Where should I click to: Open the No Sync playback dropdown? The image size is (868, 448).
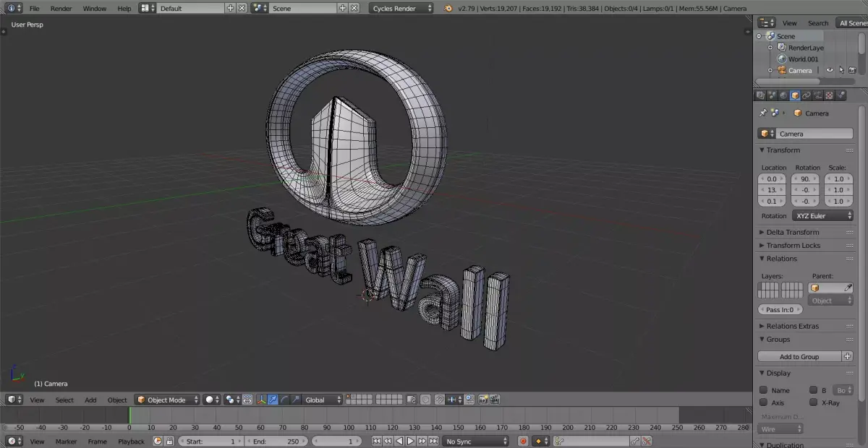(477, 441)
